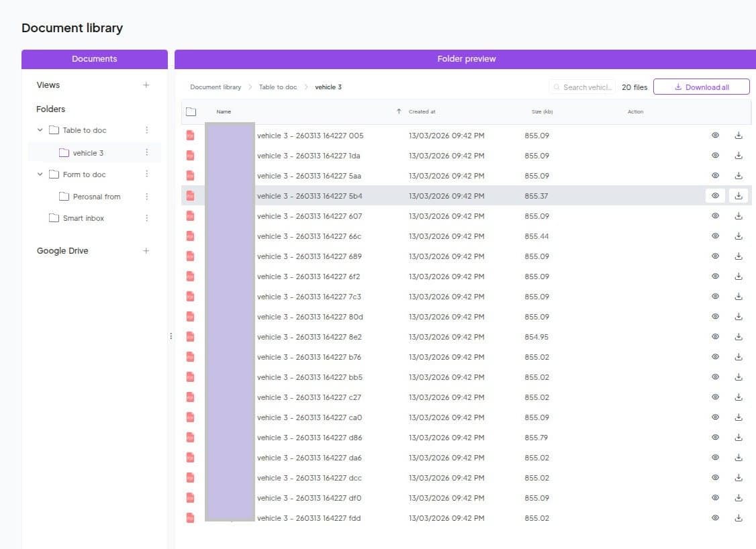Viewport: 756px width, 549px height.
Task: Click the Views section heading
Action: [48, 85]
